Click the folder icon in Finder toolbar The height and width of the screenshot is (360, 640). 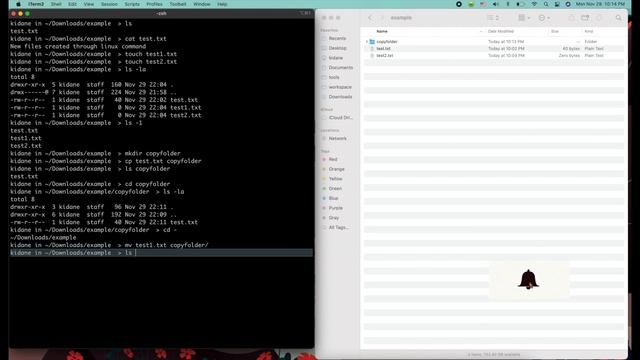point(585,18)
